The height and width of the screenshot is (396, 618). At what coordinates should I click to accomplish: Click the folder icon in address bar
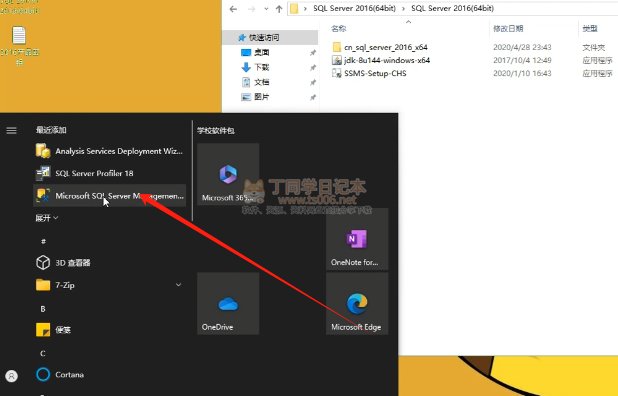click(294, 8)
